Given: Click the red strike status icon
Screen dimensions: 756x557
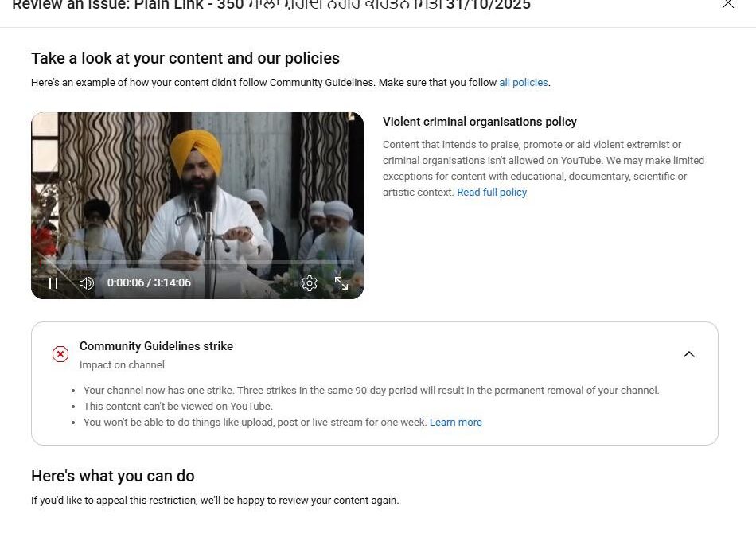Looking at the screenshot, I should coord(60,353).
